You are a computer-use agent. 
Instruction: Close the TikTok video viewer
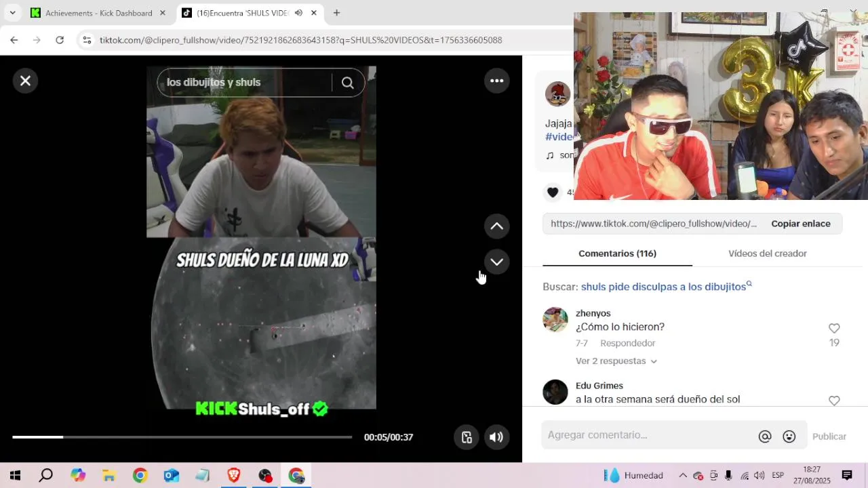pos(25,81)
